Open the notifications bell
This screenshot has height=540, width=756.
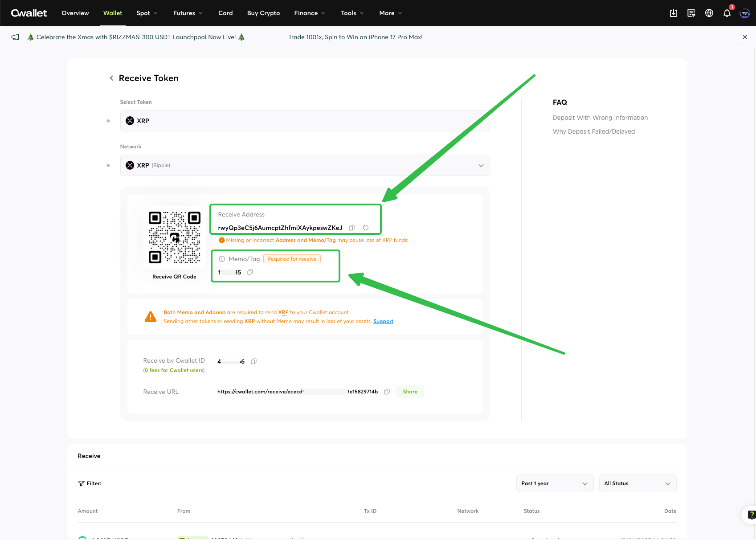727,13
